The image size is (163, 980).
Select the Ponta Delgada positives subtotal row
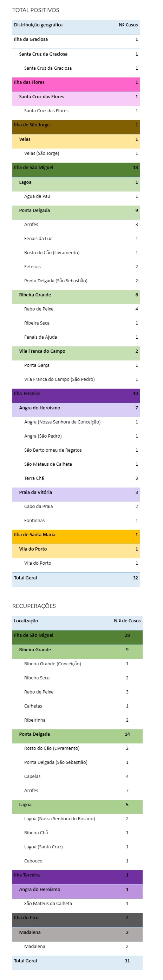[76, 211]
